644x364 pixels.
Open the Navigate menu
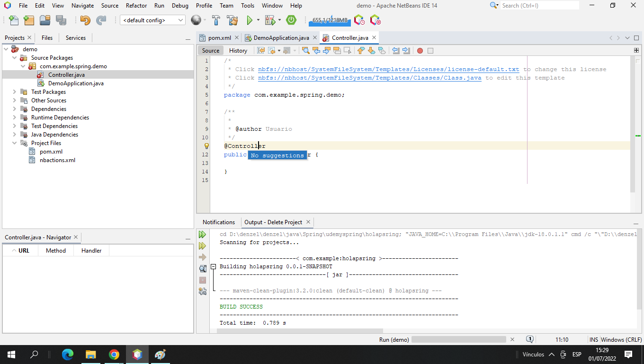[83, 6]
